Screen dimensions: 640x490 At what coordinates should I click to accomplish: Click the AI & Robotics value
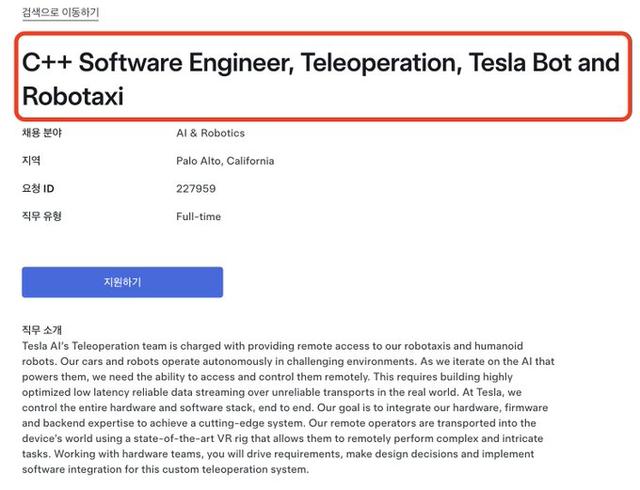210,133
